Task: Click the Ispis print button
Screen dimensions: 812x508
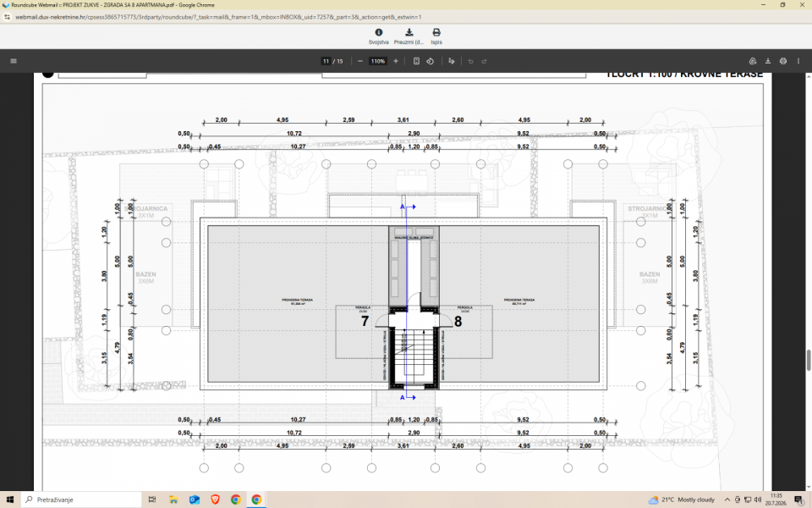Action: [436, 36]
